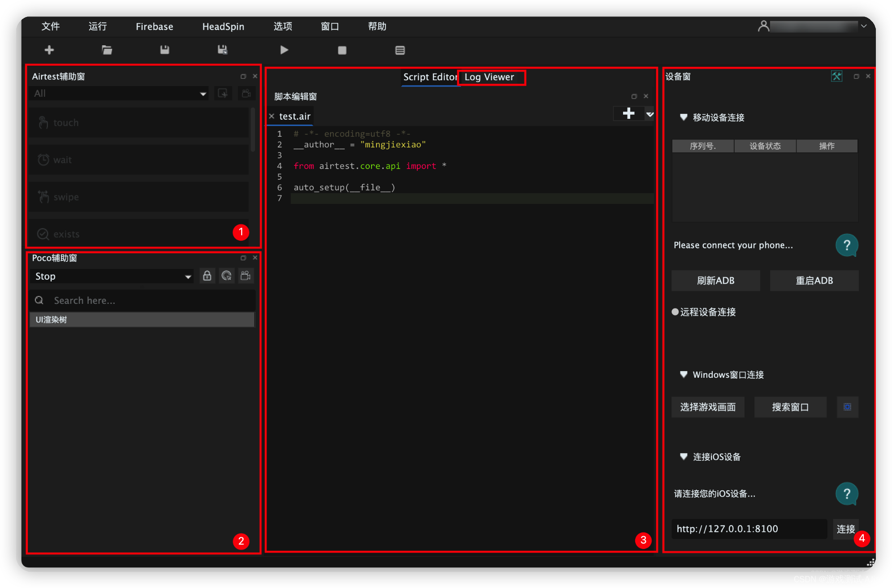
Task: Select the UI渲染树 row
Action: click(x=142, y=320)
